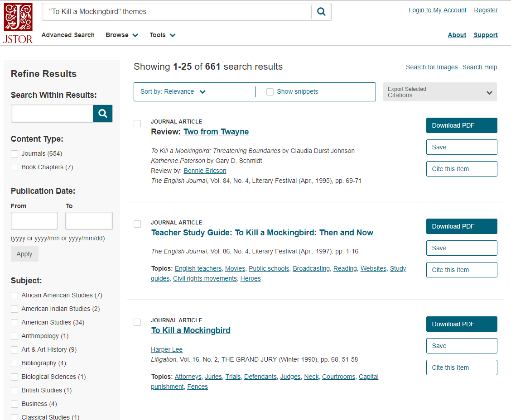Image resolution: width=511 pixels, height=420 pixels.
Task: Click Cite this Item for Two from Twayne
Action: [461, 169]
